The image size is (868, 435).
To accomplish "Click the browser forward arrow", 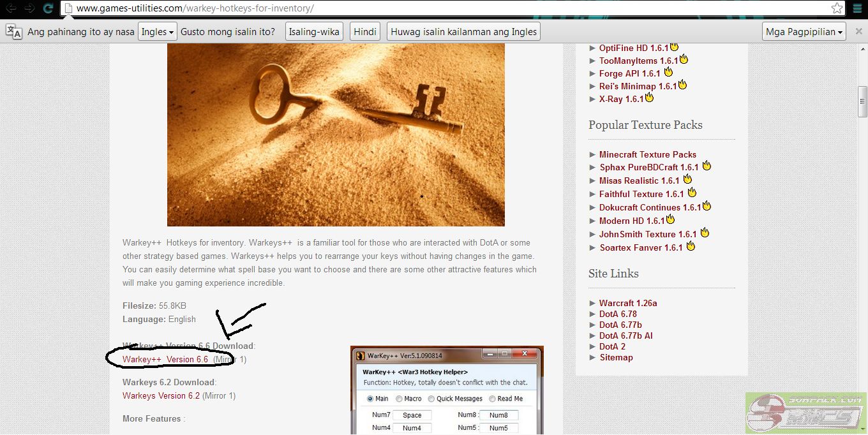I will (29, 8).
